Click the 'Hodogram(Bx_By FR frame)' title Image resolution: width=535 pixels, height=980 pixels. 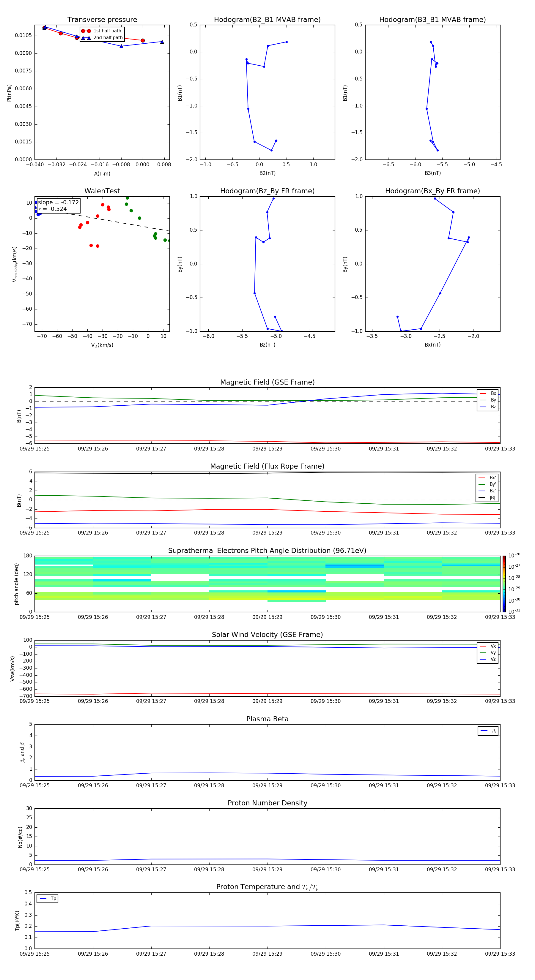[x=432, y=191]
